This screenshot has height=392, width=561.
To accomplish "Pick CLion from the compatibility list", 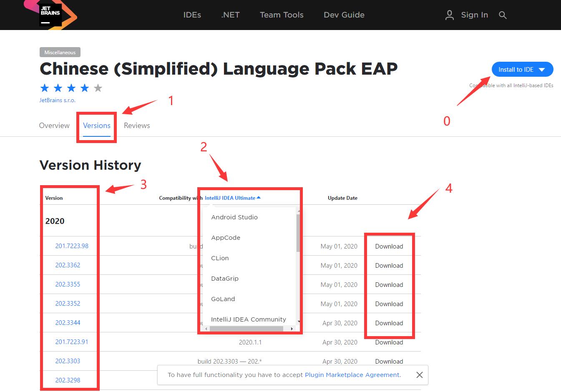I will click(220, 258).
